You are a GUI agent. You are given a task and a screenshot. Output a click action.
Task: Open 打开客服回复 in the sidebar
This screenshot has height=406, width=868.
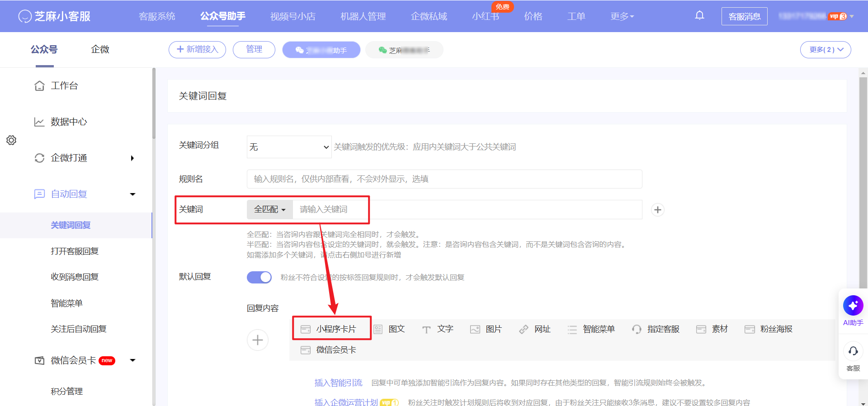click(75, 251)
